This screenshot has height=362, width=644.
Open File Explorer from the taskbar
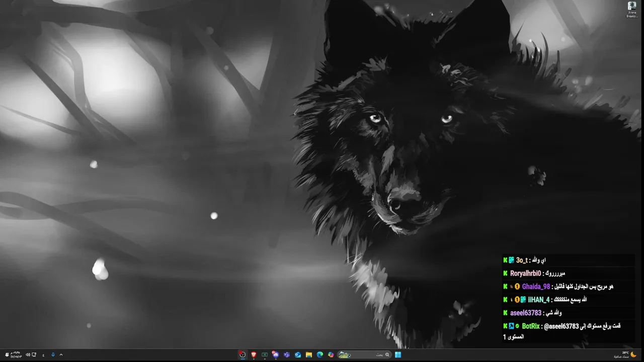pos(309,354)
